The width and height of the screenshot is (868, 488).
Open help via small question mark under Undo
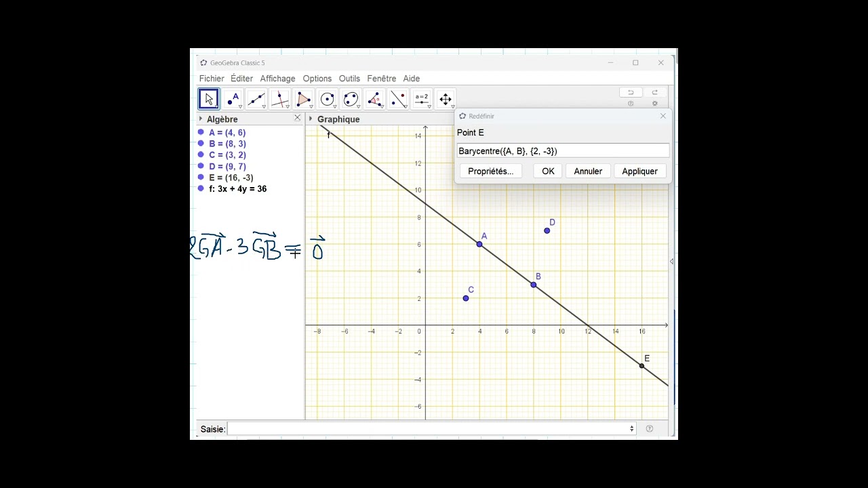pos(631,104)
